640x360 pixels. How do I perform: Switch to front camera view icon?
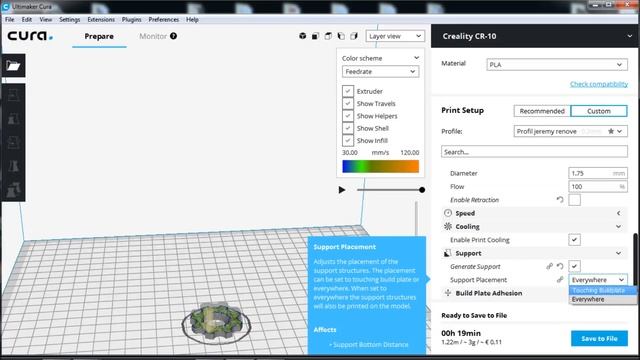(315, 36)
